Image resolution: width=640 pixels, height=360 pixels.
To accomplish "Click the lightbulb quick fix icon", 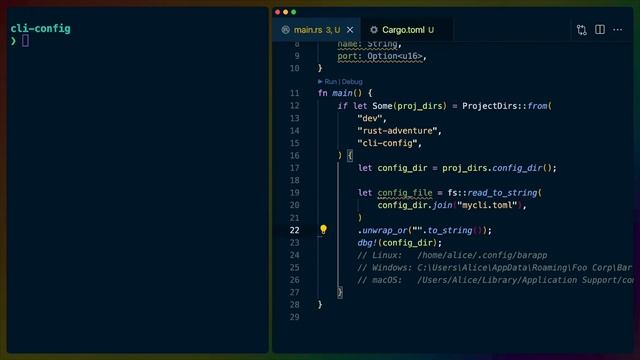I will [323, 229].
